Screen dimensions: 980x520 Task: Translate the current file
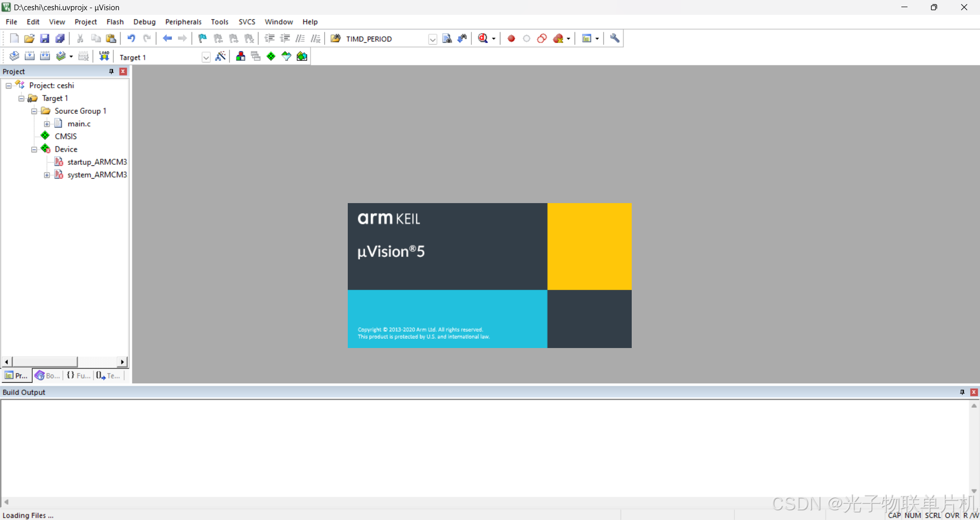(x=14, y=56)
